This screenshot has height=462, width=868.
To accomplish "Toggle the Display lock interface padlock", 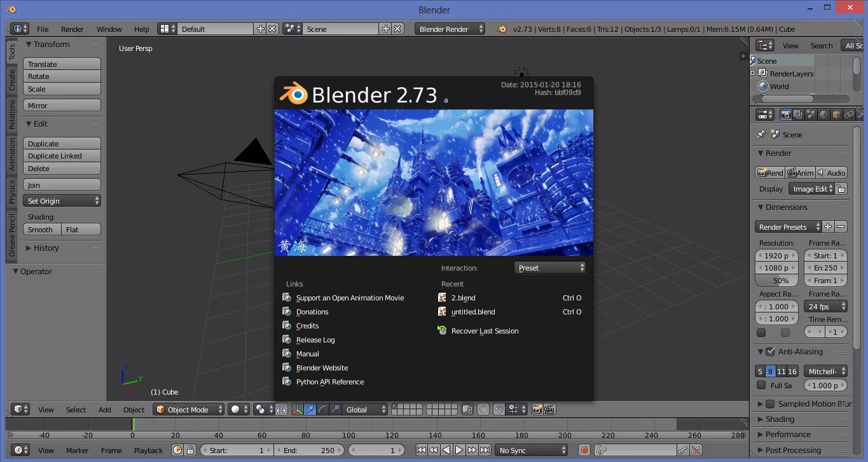I will point(841,189).
